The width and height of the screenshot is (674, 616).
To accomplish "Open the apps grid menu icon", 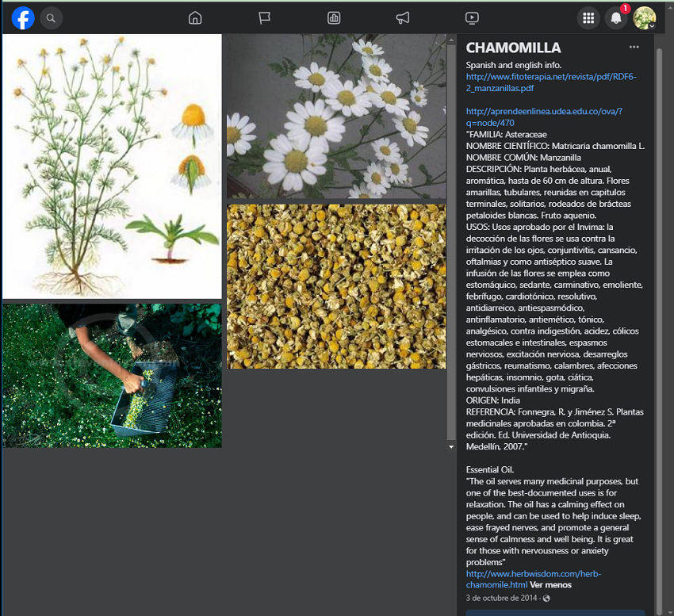I will click(x=588, y=17).
